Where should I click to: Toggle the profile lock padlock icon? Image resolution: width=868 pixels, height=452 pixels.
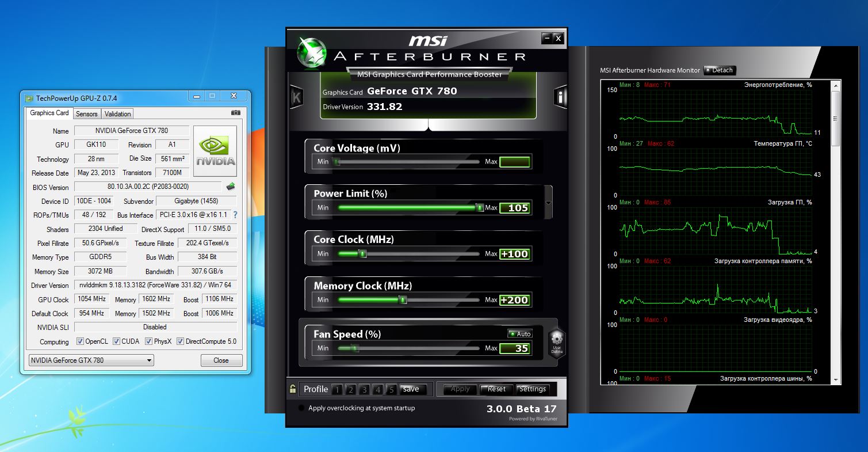(293, 389)
